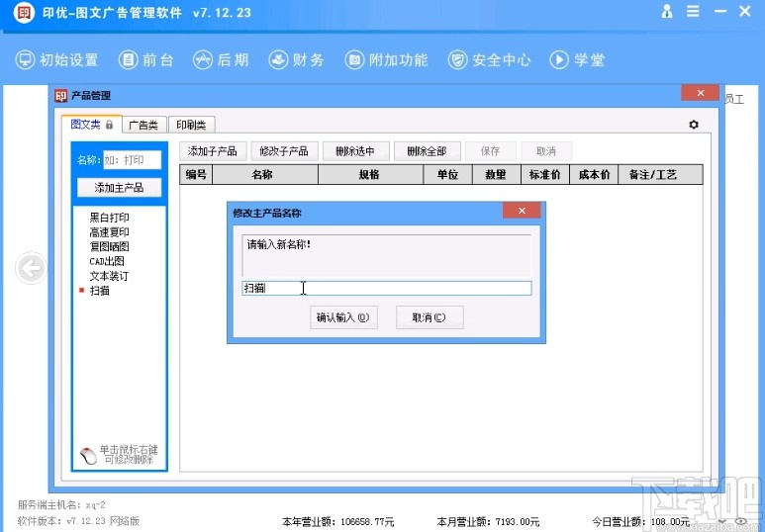Select 文本装订 in product list

[x=109, y=276]
